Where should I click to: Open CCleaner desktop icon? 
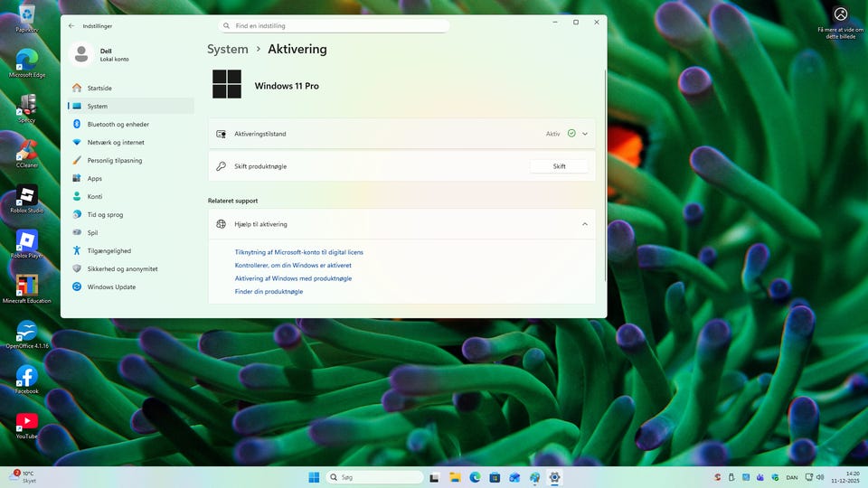[27, 152]
